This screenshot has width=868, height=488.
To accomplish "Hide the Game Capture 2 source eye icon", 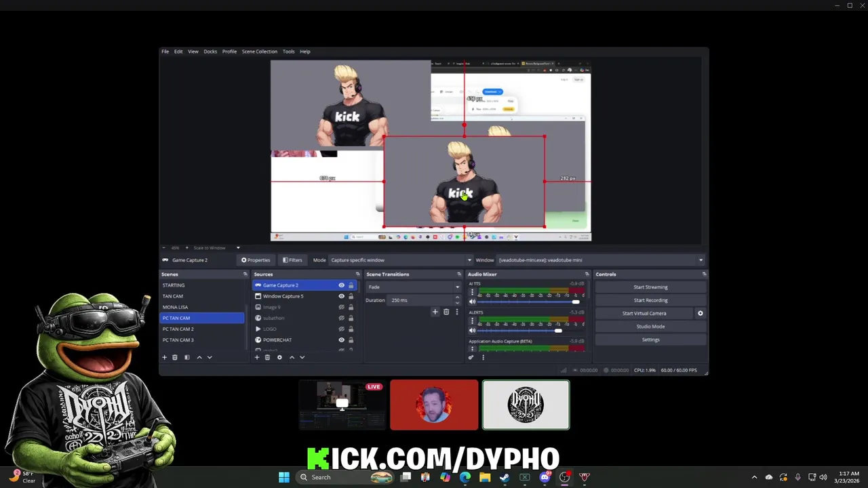I will pyautogui.click(x=341, y=285).
